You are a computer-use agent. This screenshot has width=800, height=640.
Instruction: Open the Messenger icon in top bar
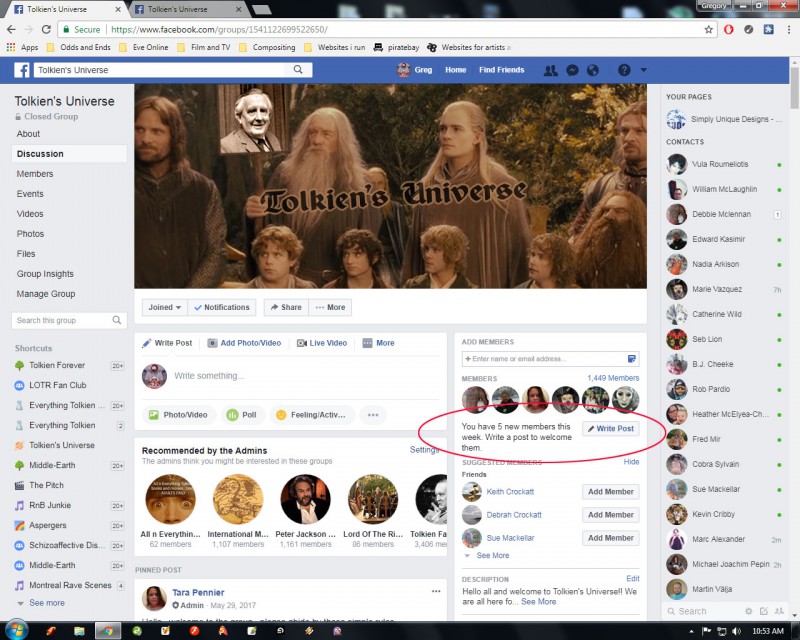(572, 70)
